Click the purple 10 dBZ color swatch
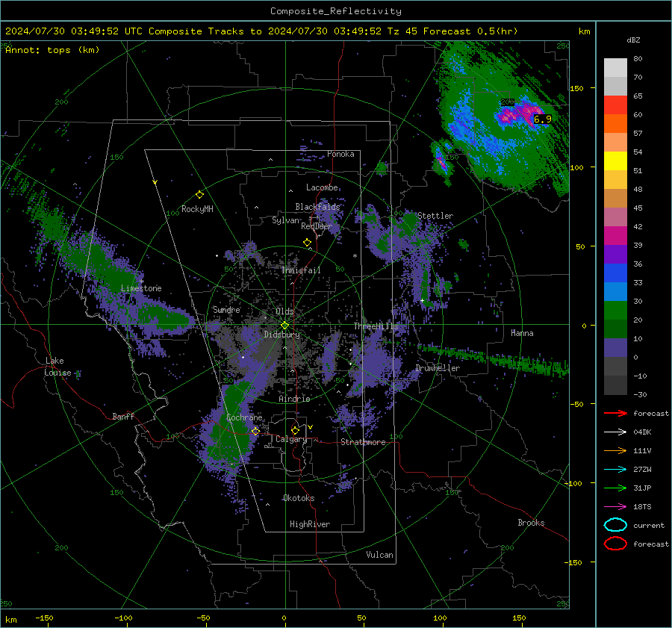The image size is (672, 628). click(x=615, y=348)
